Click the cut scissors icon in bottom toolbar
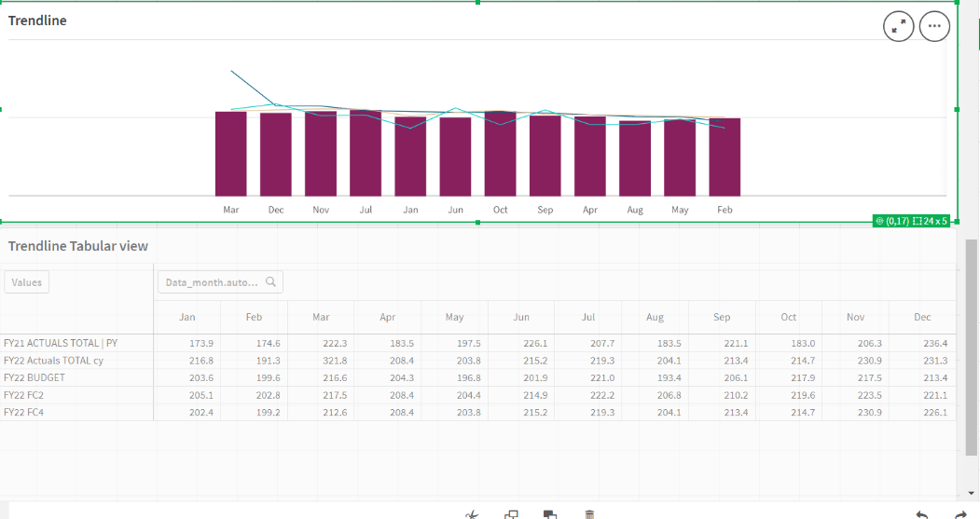Screen dimensions: 980x519 coord(472,514)
